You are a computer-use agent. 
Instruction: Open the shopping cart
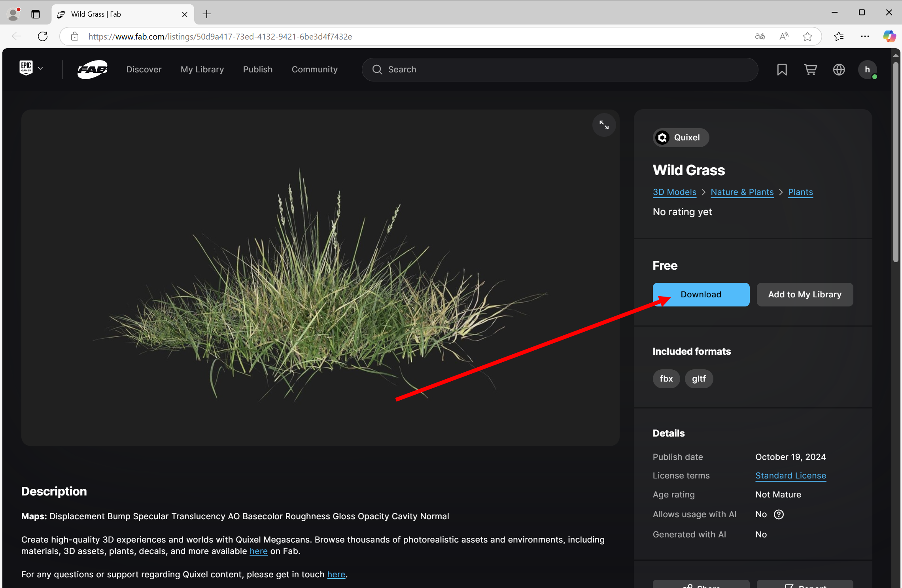point(810,70)
